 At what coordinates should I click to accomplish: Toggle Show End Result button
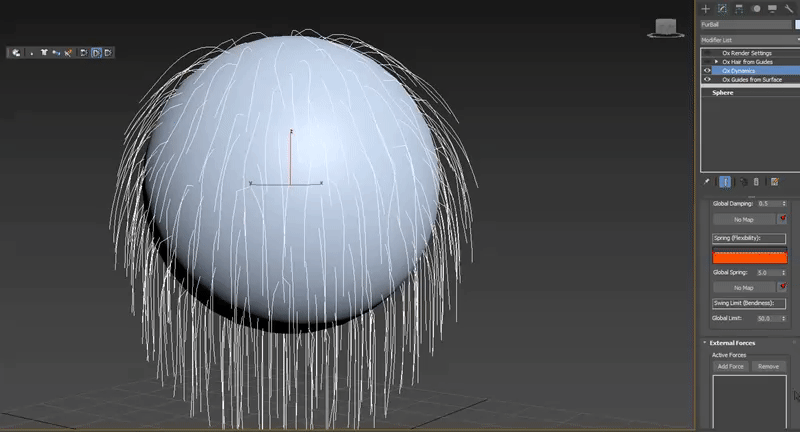[725, 182]
